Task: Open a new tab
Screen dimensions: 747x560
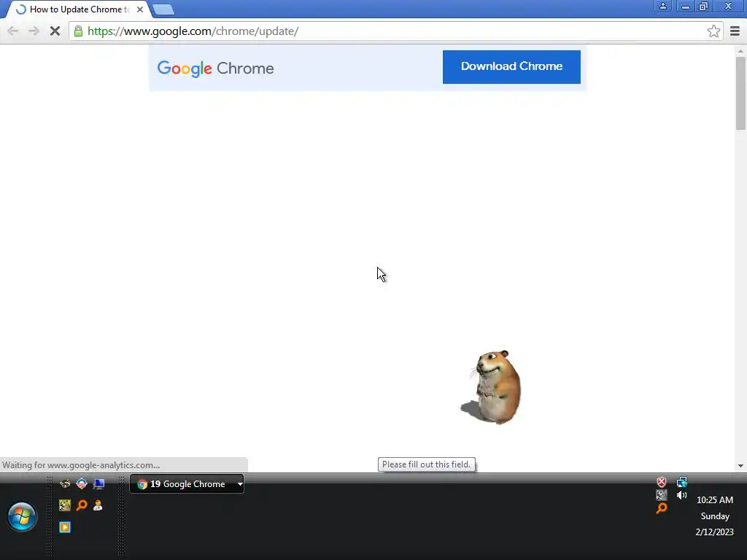Action: (163, 9)
